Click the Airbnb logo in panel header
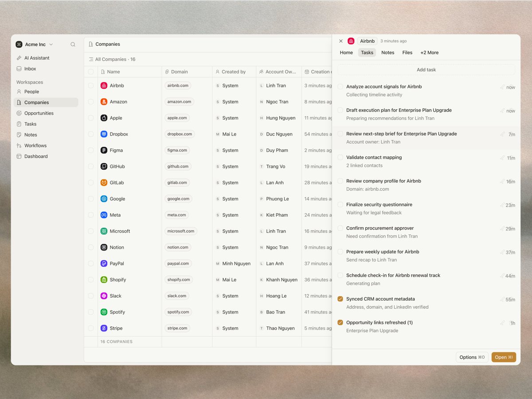This screenshot has height=399, width=532. click(351, 41)
